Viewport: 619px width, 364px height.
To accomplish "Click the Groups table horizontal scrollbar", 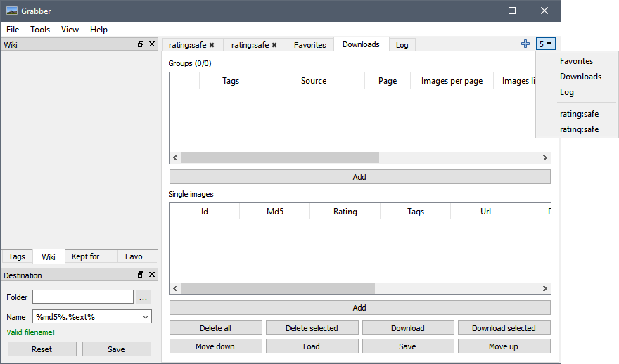I will 280,157.
